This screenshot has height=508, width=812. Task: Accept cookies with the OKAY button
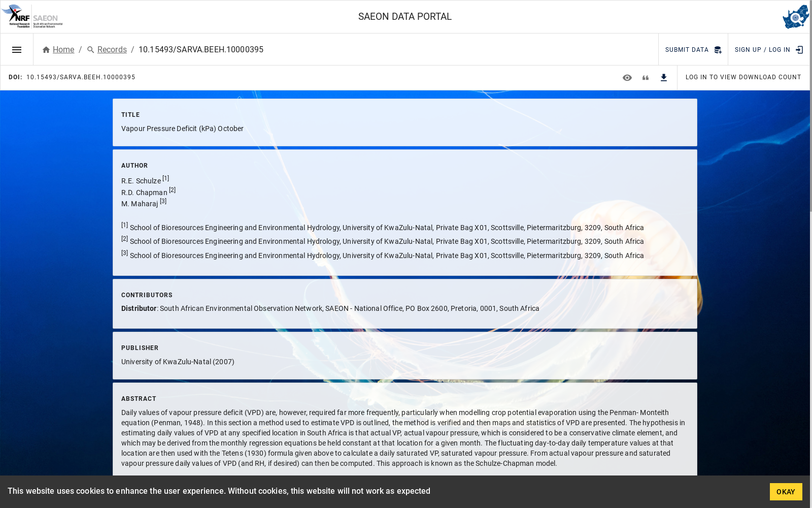click(x=786, y=492)
